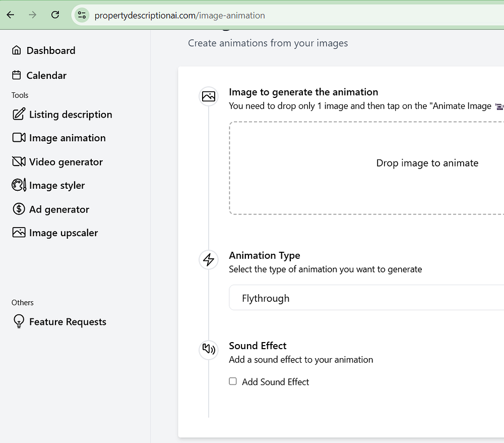Click the Ad generator dollar icon

click(19, 209)
